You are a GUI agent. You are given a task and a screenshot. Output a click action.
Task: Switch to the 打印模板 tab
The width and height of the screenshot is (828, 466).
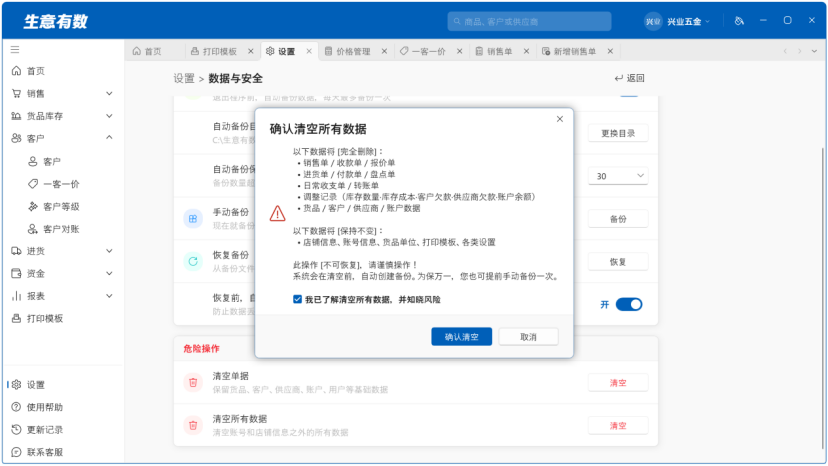[214, 51]
